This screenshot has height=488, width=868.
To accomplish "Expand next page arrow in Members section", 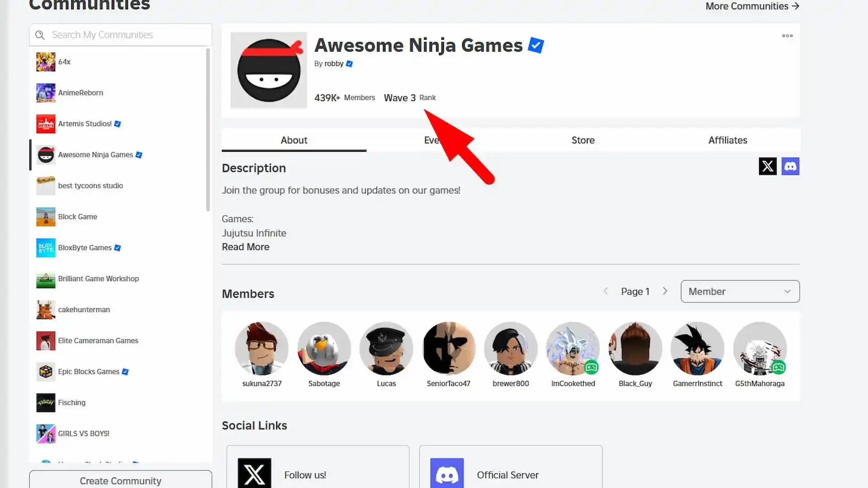I will click(665, 291).
